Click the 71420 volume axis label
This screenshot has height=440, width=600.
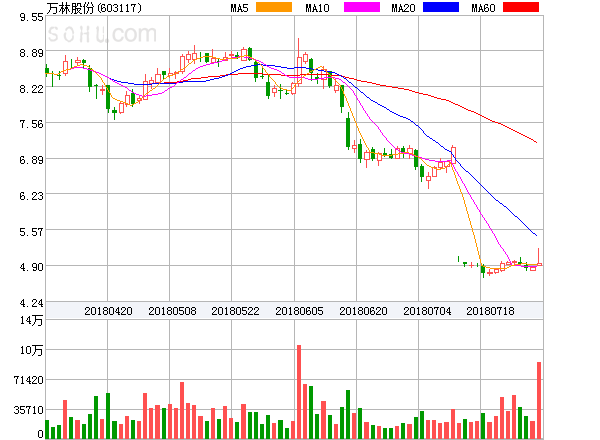click(x=29, y=380)
